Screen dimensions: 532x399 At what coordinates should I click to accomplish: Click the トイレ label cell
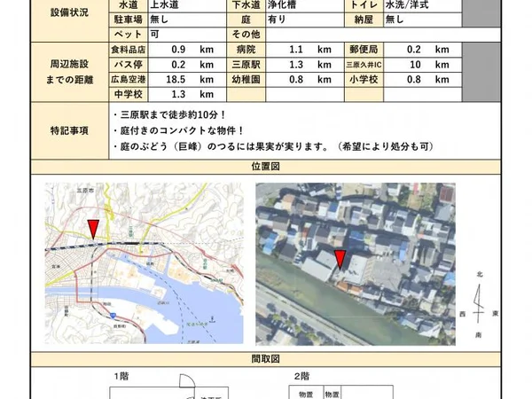pyautogui.click(x=364, y=4)
